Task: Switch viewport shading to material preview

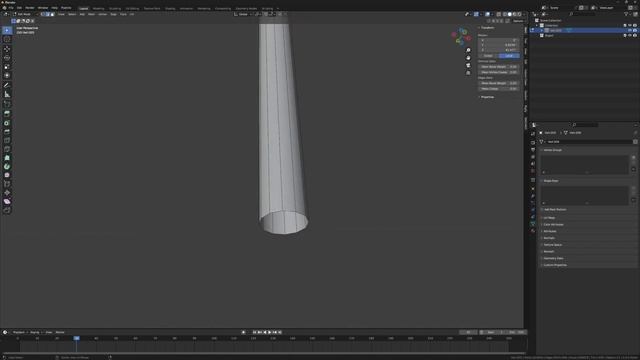Action: pyautogui.click(x=514, y=14)
